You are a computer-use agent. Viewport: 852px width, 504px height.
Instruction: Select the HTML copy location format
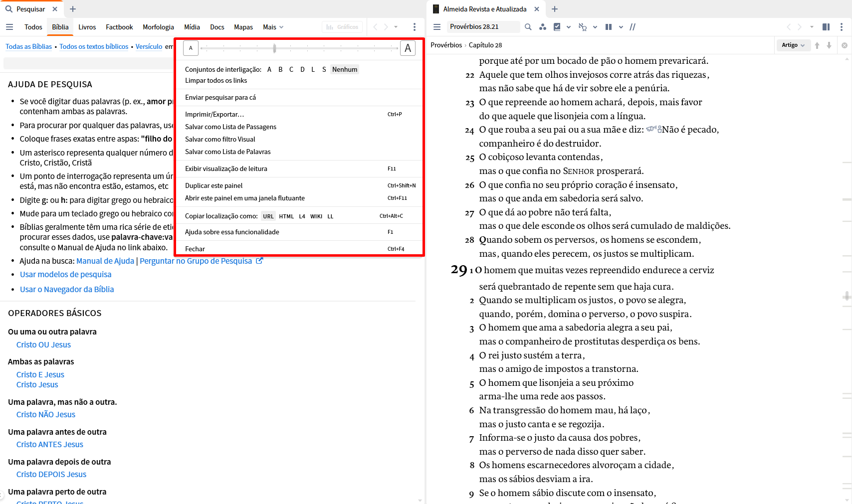pyautogui.click(x=286, y=216)
